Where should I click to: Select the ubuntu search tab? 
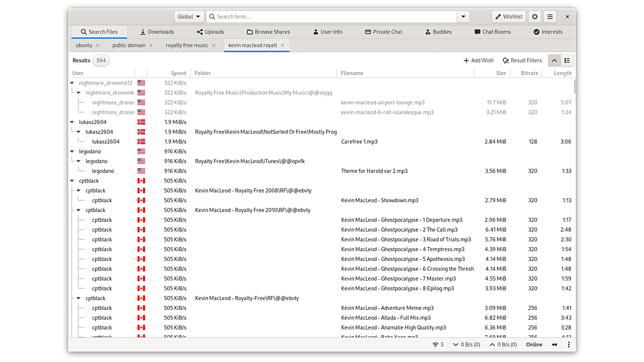click(x=84, y=45)
